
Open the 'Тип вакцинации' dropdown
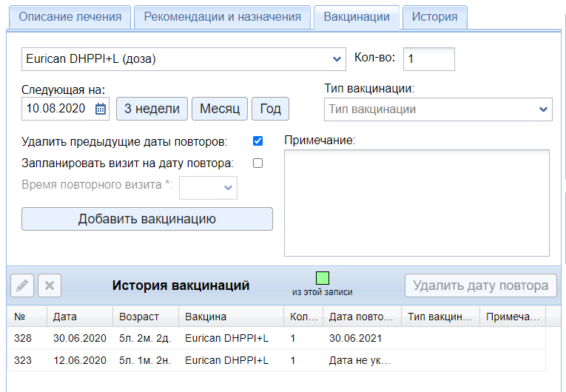pyautogui.click(x=438, y=109)
